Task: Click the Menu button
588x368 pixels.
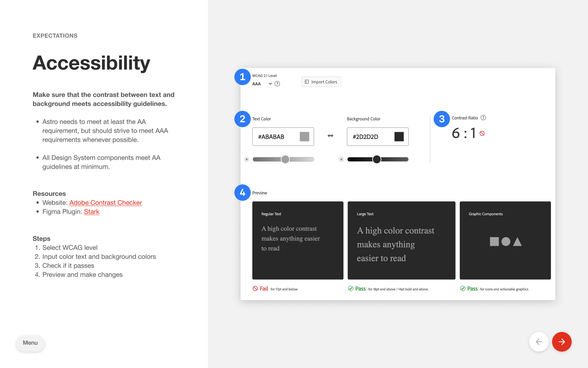Action: pyautogui.click(x=30, y=343)
